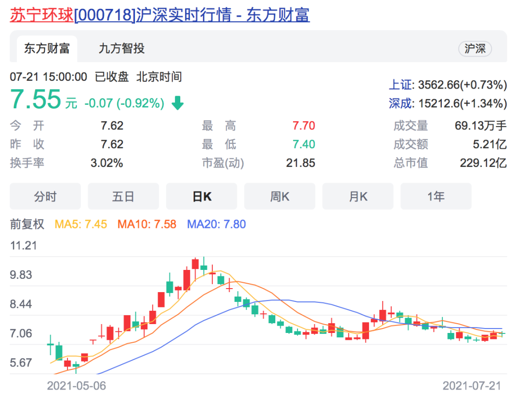Click the MA5: 7.45 legend
The image size is (532, 396).
click(81, 224)
